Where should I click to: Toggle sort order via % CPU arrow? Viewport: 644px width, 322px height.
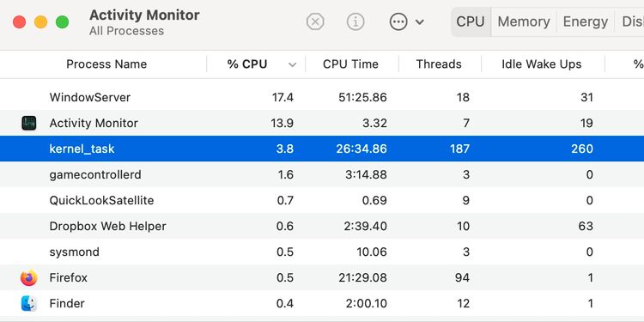[293, 64]
